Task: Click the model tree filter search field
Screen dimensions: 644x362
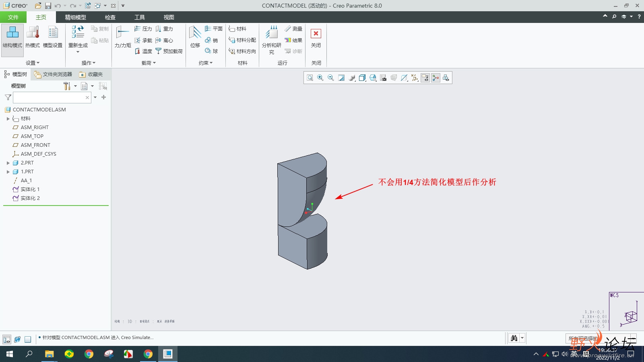Action: [x=49, y=97]
